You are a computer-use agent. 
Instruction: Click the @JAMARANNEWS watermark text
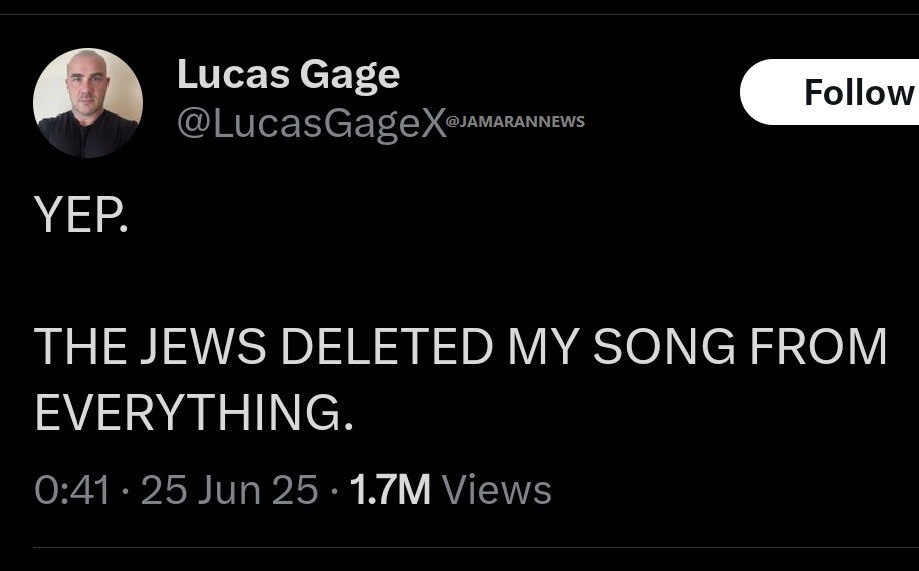tap(516, 121)
